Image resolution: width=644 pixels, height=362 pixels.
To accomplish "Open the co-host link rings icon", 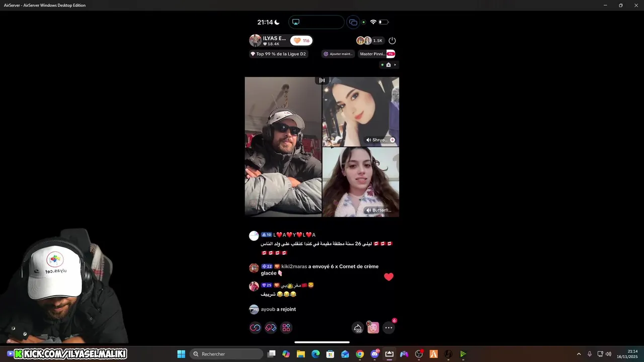I will pyautogui.click(x=255, y=328).
